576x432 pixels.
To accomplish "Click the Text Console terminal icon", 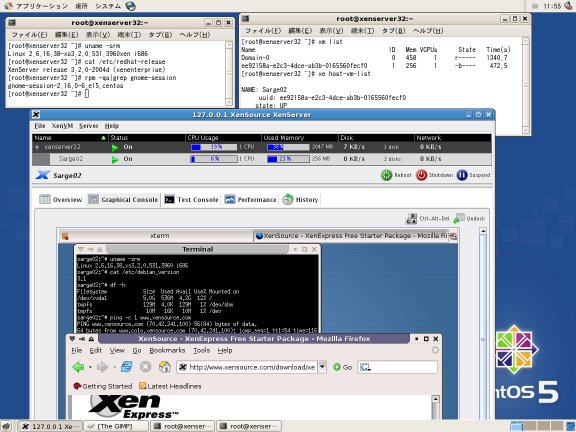I will point(169,199).
